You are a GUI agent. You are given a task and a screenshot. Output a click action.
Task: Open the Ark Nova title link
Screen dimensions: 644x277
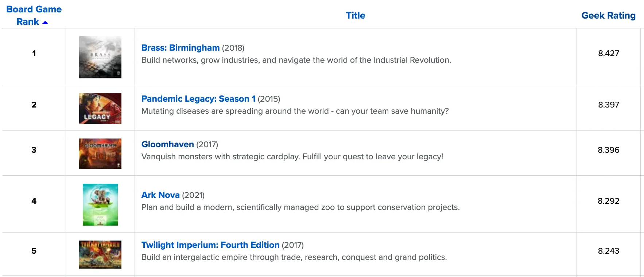(x=160, y=195)
